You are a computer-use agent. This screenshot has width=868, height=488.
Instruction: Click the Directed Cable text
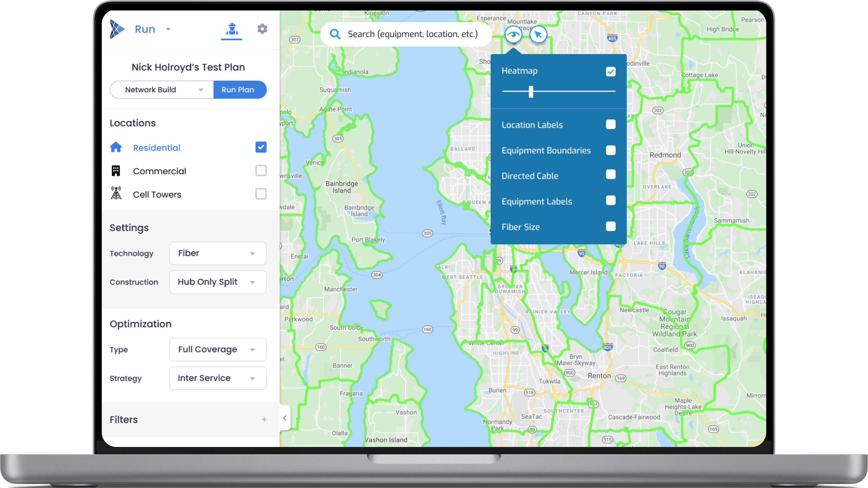click(530, 176)
